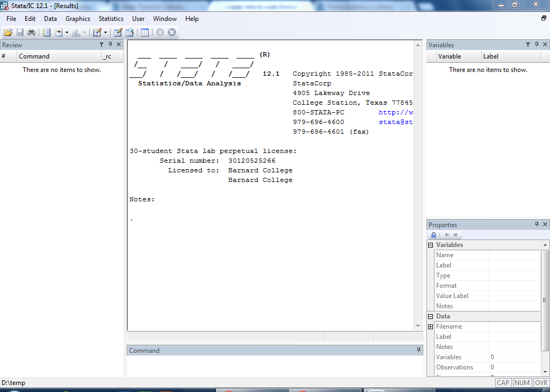This screenshot has height=392, width=550.
Task: Click the CAP indicator in status bar
Action: pyautogui.click(x=503, y=383)
